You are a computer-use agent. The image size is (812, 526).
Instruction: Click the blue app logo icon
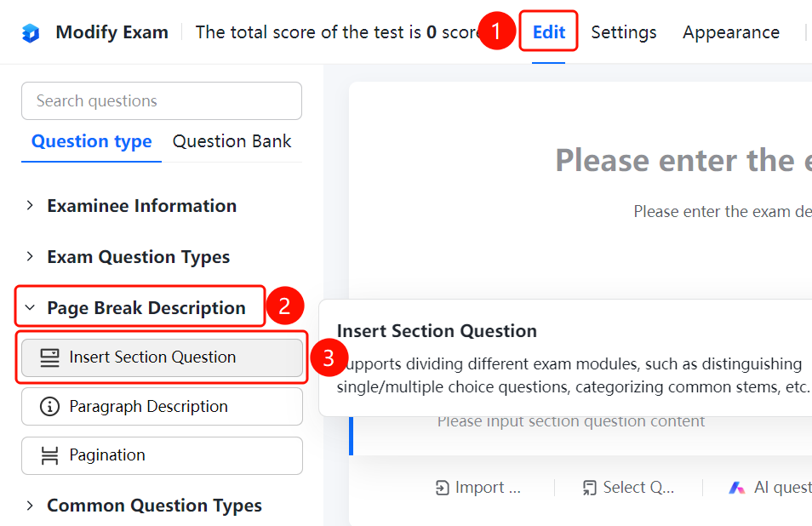pyautogui.click(x=31, y=33)
